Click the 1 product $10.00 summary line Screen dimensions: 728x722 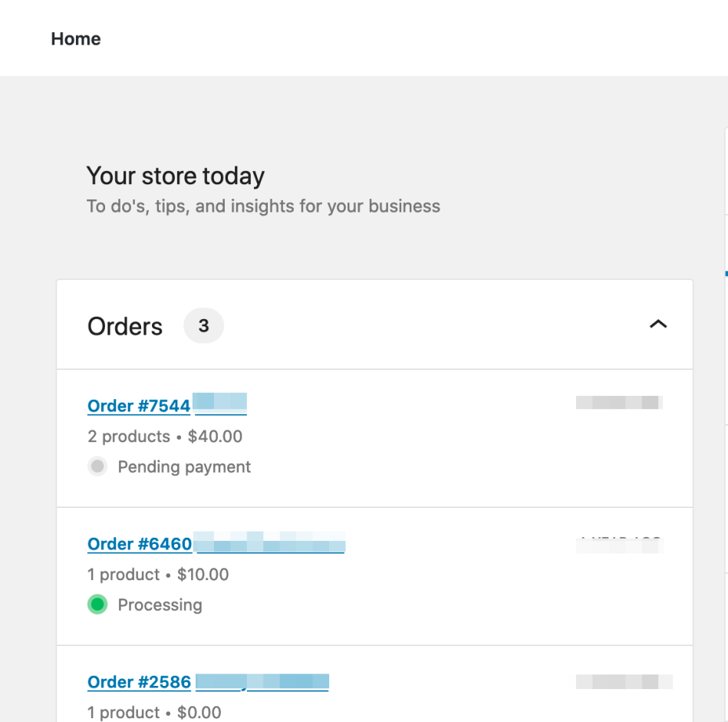tap(157, 574)
